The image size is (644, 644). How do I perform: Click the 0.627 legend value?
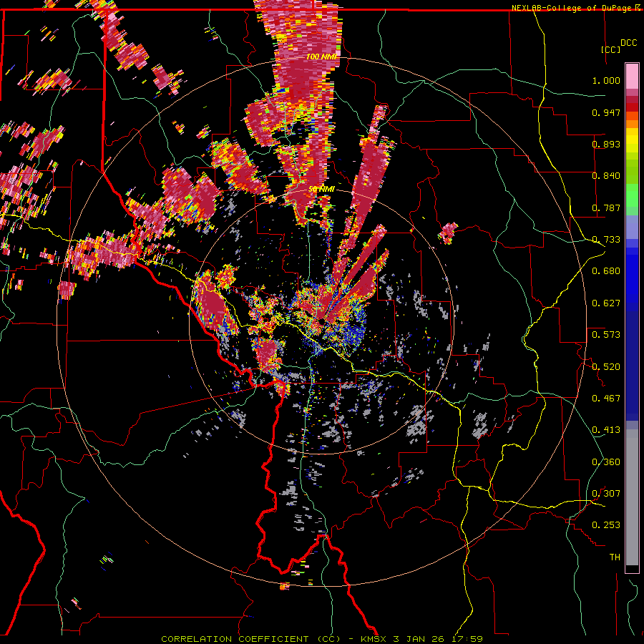(606, 303)
